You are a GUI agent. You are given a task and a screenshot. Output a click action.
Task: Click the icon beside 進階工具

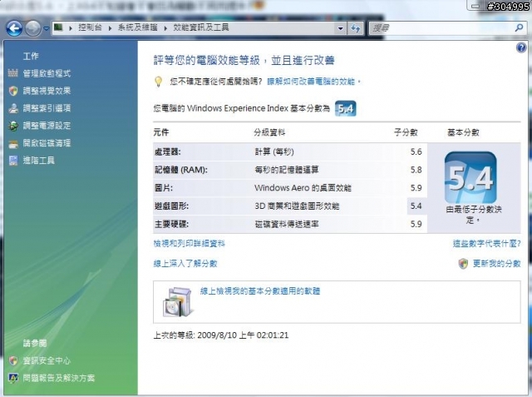[x=13, y=161]
